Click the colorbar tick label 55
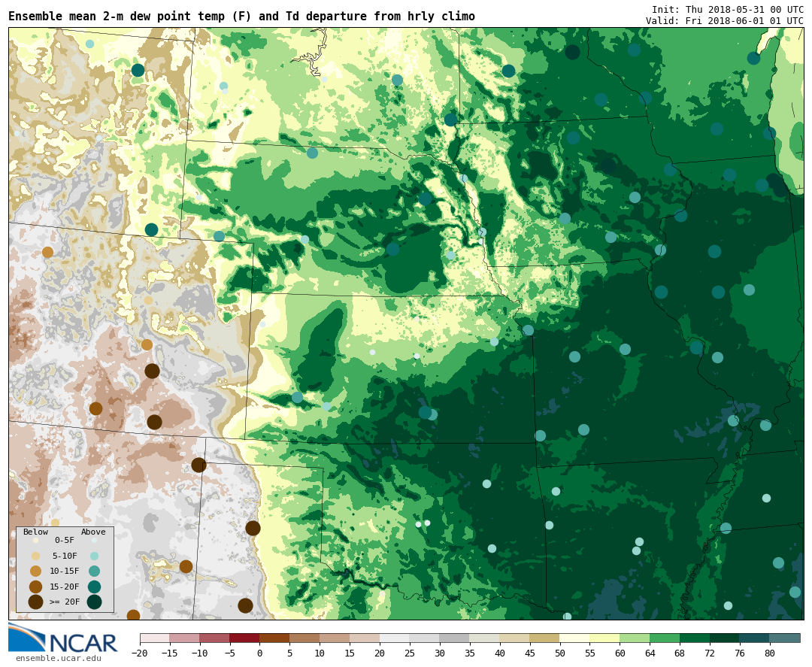Image resolution: width=812 pixels, height=667 pixels. pyautogui.click(x=590, y=653)
